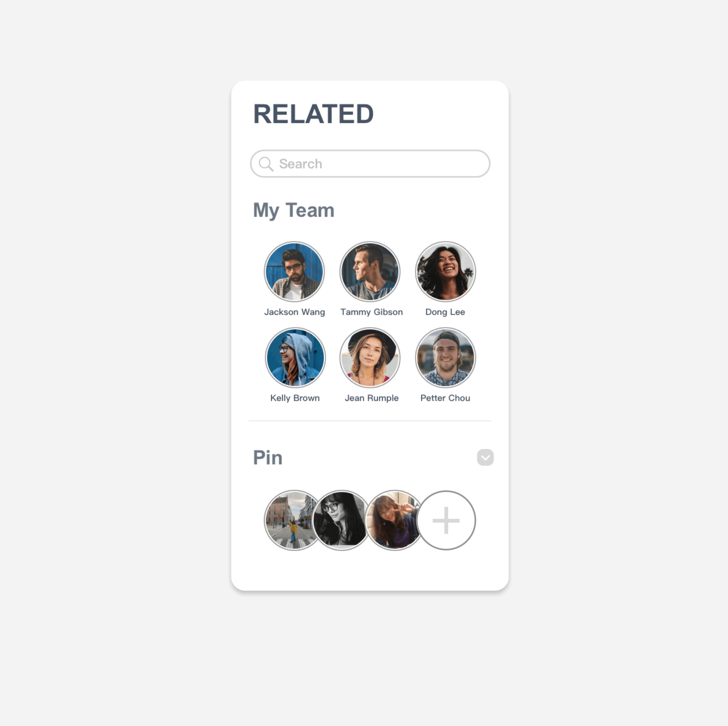
Task: Select Tammy Gibson's profile picture
Action: [x=370, y=271]
